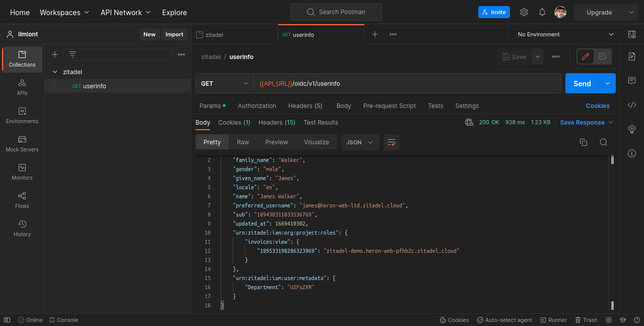
Task: Open response Cookies (1) tab
Action: (234, 122)
